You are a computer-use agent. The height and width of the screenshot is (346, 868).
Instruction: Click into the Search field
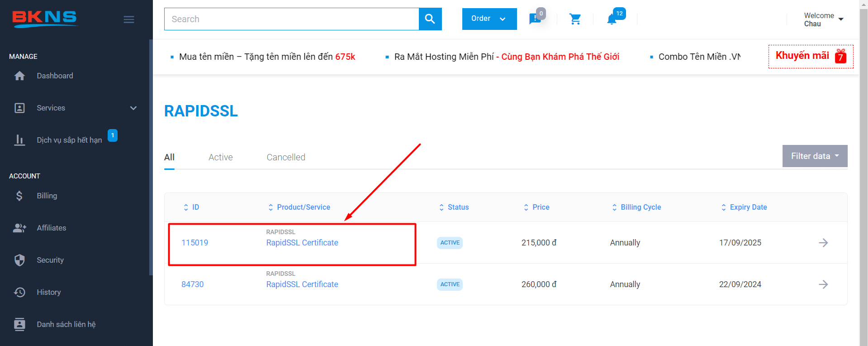(x=292, y=19)
